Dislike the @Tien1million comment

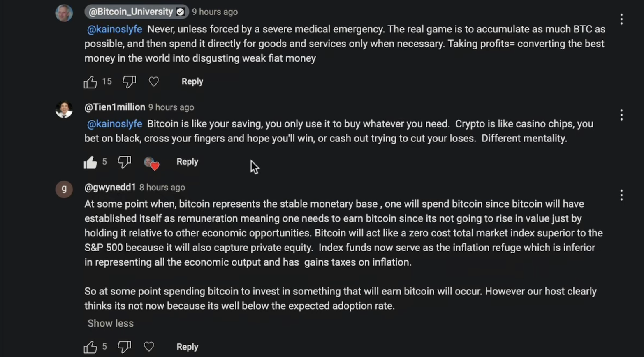124,162
